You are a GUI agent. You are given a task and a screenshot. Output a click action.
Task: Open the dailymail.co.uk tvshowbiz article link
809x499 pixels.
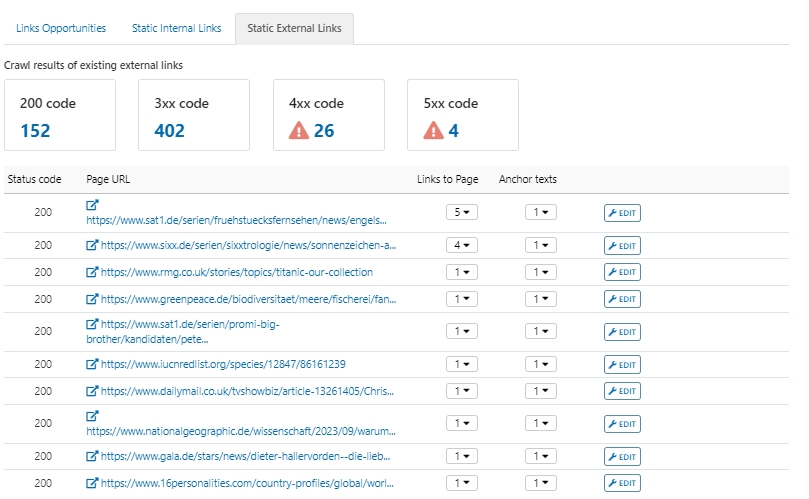[x=247, y=391]
